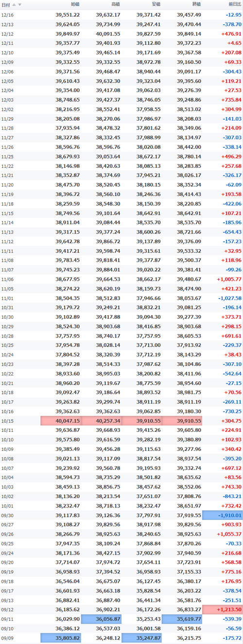Click highlighted high price 40,257.34

point(101,421)
